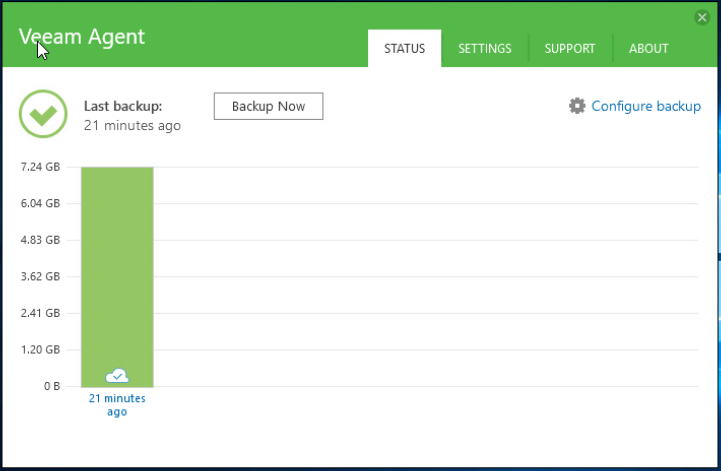Click the cloud checkmark icon inside the bar
The width and height of the screenshot is (721, 471).
[117, 376]
